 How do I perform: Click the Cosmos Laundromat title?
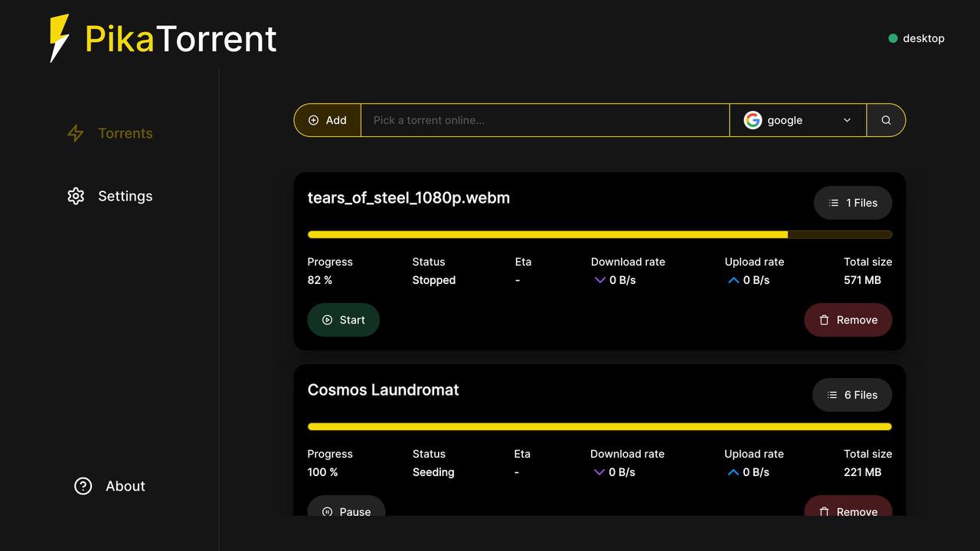(x=383, y=390)
